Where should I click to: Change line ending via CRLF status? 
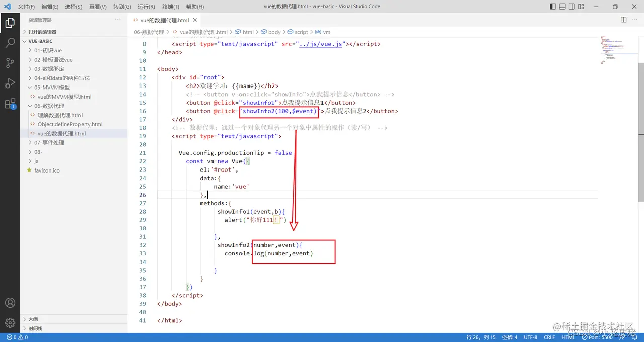(x=549, y=337)
